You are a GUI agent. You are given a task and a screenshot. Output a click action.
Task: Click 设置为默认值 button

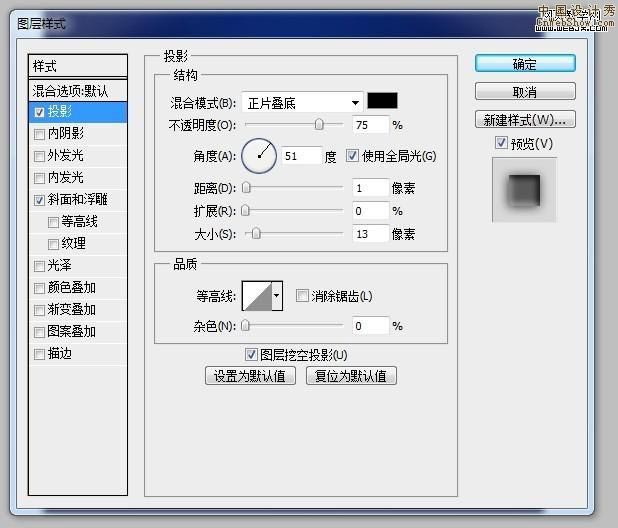point(250,376)
